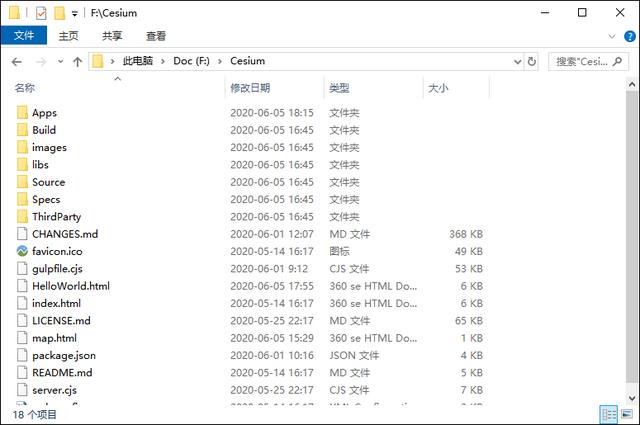Click the LICENSE.md file icon
640x425 pixels.
click(22, 320)
